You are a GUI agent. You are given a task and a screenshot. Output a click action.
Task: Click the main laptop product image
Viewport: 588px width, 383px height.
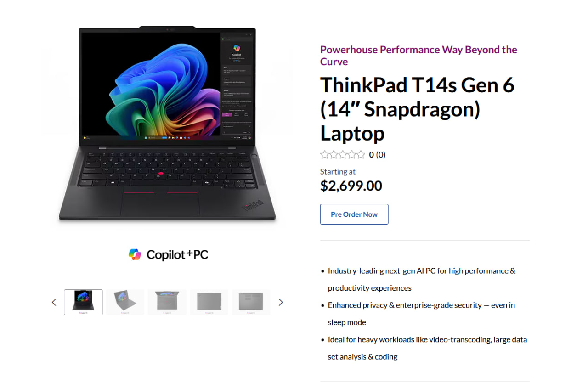(167, 125)
